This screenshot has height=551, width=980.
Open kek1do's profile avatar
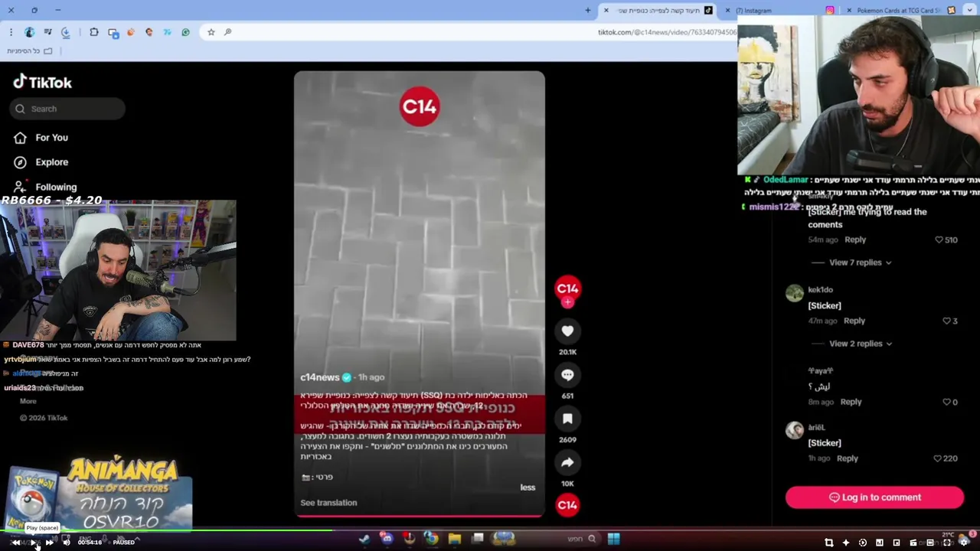[795, 293]
